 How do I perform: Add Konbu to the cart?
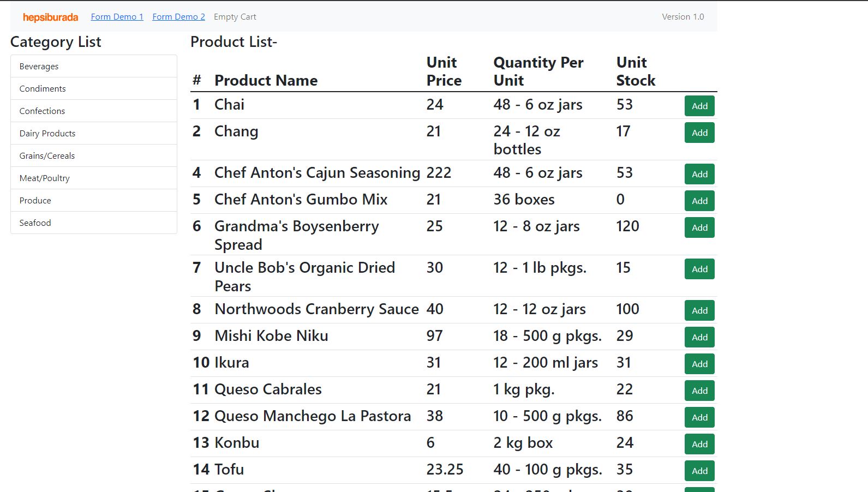tap(699, 444)
